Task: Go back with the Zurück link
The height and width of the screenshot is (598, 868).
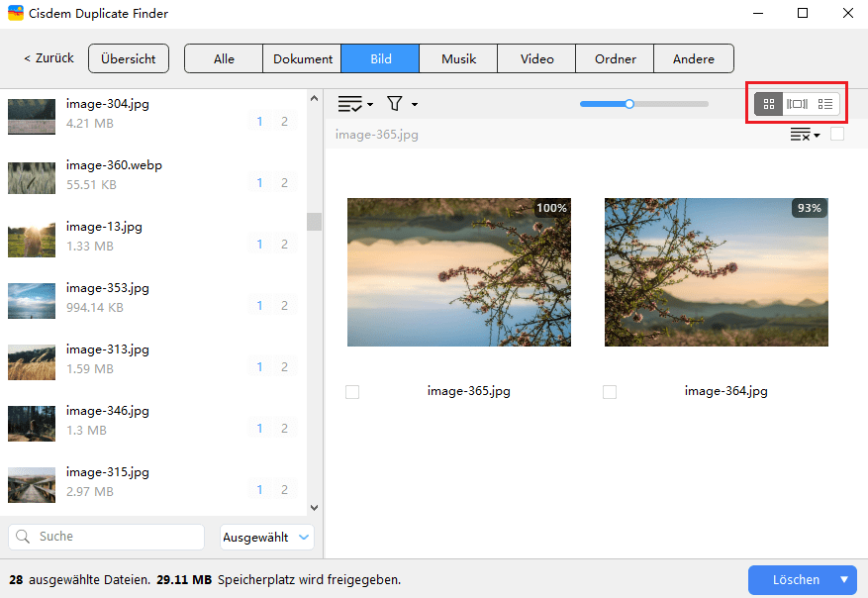Action: (49, 58)
